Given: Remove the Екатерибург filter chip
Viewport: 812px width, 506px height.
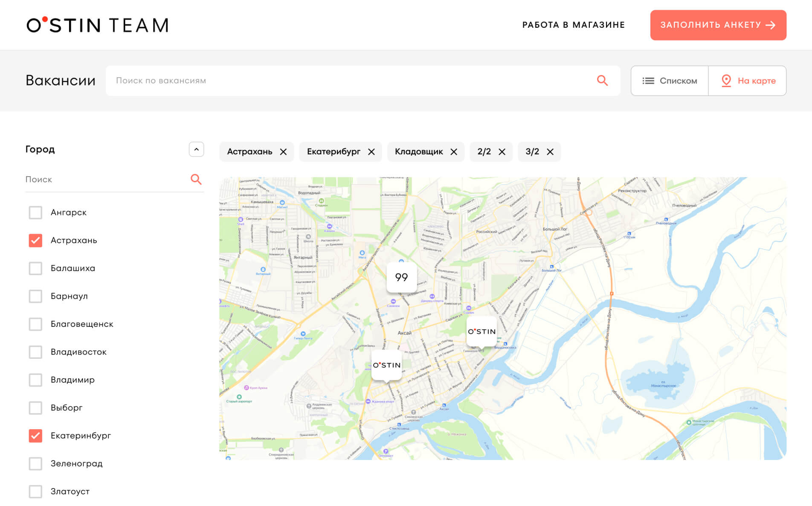Looking at the screenshot, I should [371, 152].
